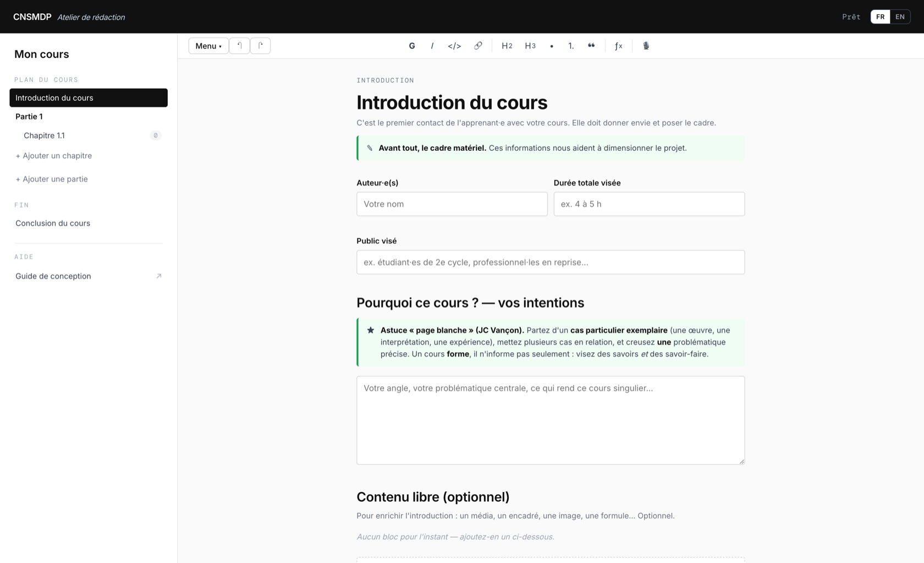Insert a hyperlink with link icon
The width and height of the screenshot is (924, 563).
click(x=478, y=46)
